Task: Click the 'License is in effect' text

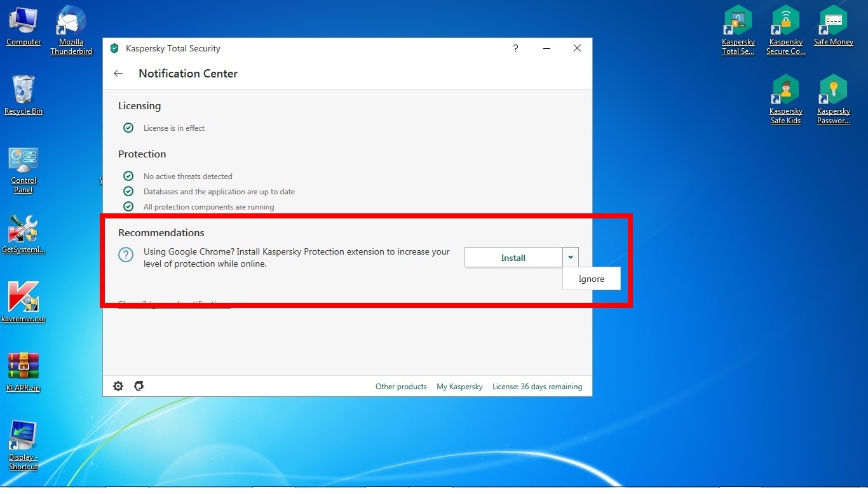Action: pyautogui.click(x=174, y=128)
